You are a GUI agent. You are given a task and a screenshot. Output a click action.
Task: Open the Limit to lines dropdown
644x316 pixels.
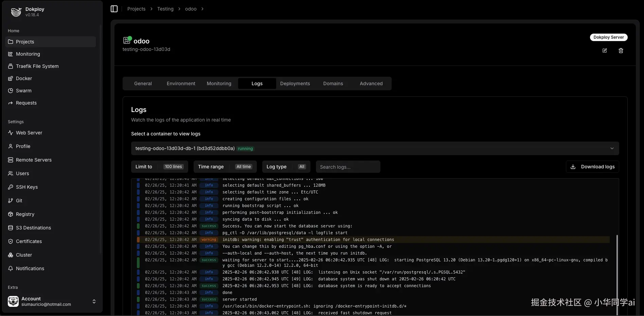(160, 167)
